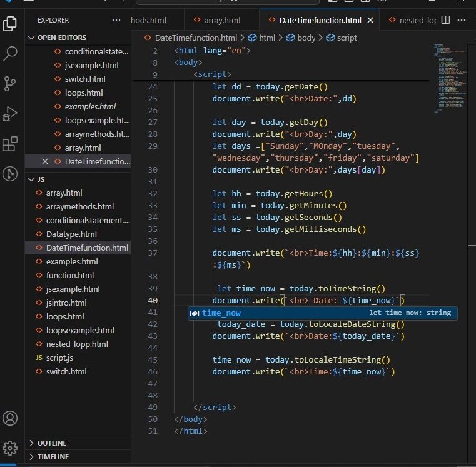Click the script breadcrumb item

click(342, 38)
